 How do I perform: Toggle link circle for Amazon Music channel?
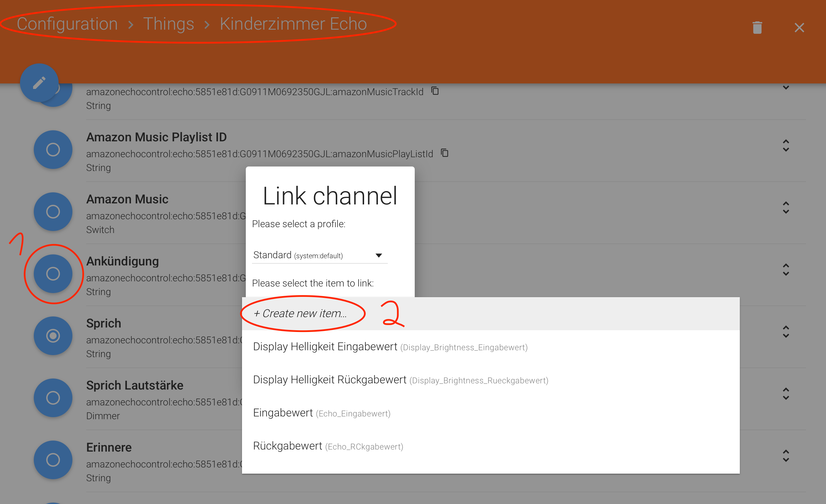[x=53, y=212]
